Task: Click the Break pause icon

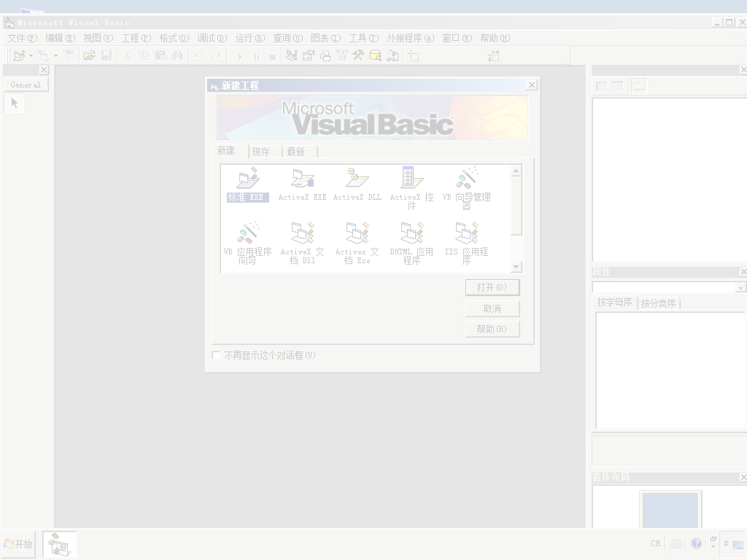Action: coord(257,57)
